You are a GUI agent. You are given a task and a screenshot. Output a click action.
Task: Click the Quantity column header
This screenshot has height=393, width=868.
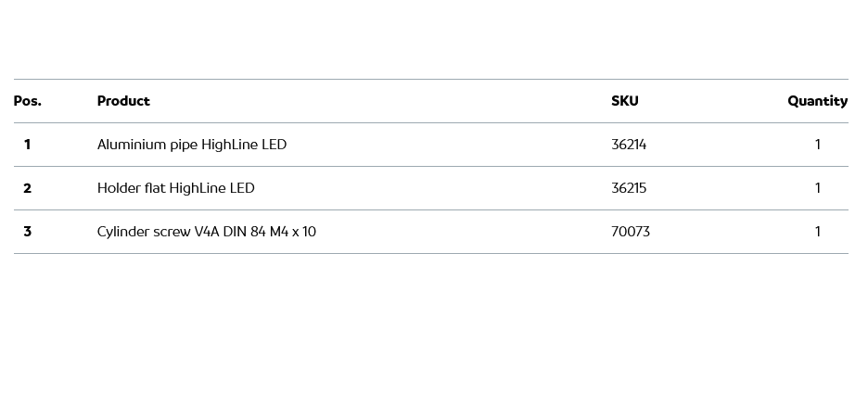click(x=817, y=101)
